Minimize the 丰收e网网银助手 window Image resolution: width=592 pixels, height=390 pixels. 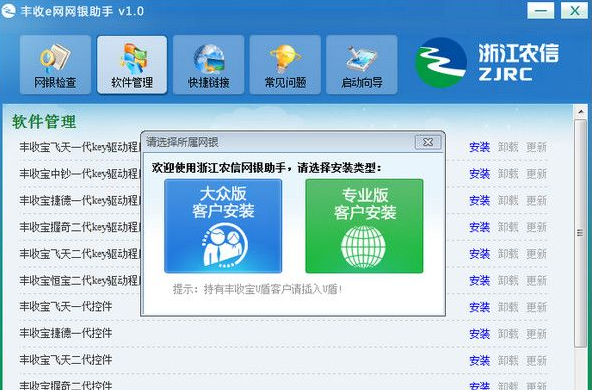(541, 10)
